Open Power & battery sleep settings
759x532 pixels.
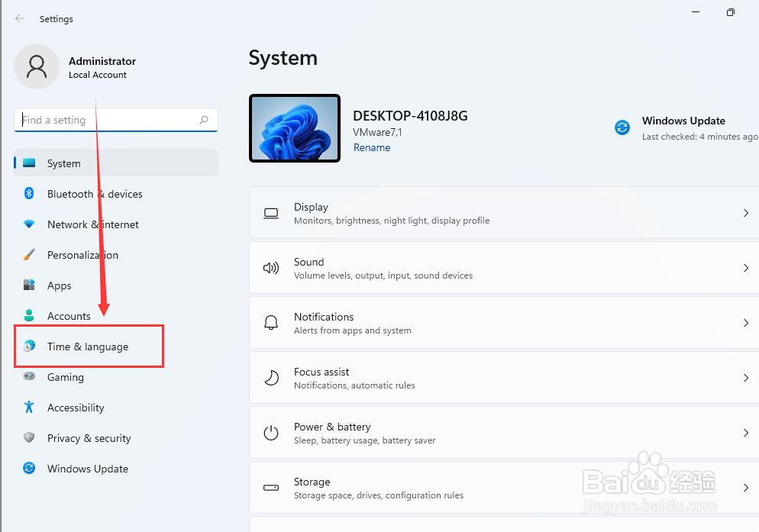[x=504, y=433]
